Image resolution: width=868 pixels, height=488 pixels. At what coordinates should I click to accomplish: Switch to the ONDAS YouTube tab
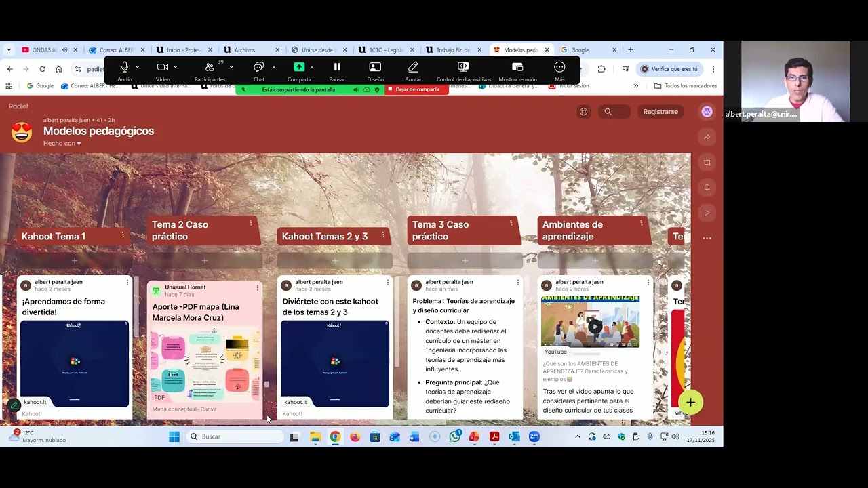(x=45, y=49)
